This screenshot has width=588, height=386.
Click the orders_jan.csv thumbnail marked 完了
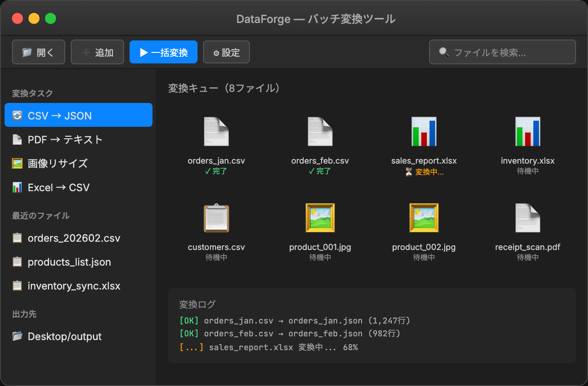pyautogui.click(x=216, y=131)
